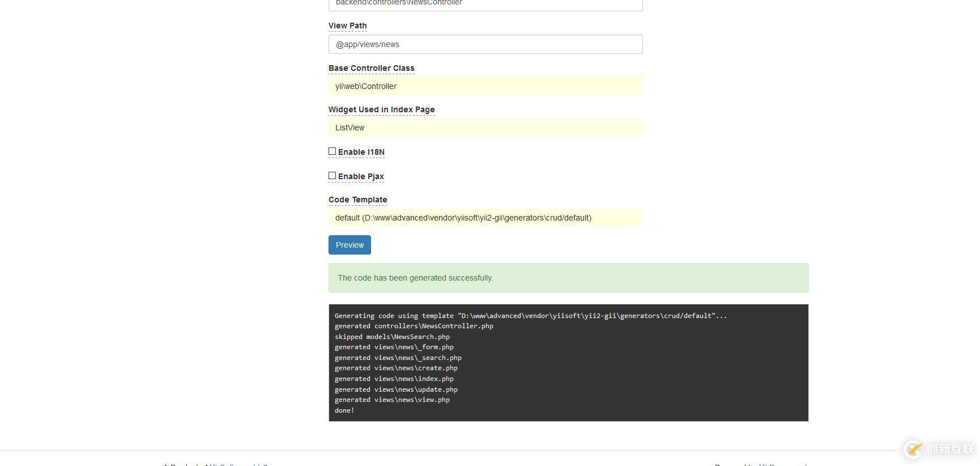Click the generated NewsController.php output line
This screenshot has width=980, height=466.
point(414,326)
